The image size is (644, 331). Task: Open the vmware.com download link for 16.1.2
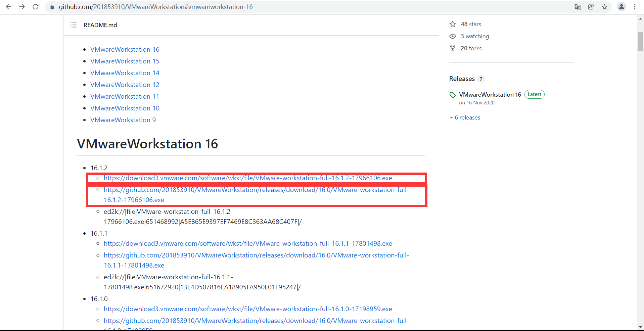[248, 178]
